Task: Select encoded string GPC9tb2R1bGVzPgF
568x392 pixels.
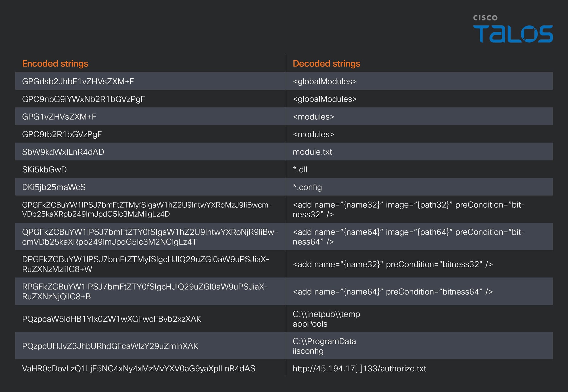Action: (x=62, y=134)
